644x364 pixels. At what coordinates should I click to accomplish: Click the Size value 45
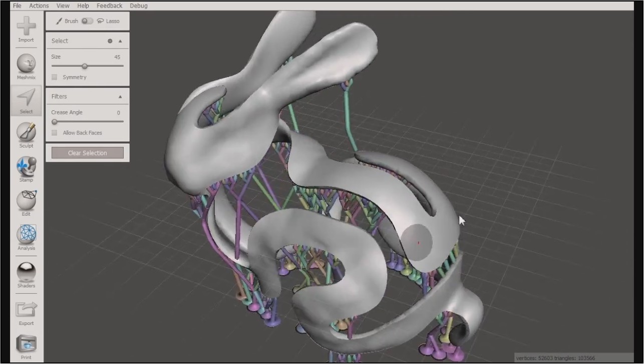pyautogui.click(x=117, y=57)
